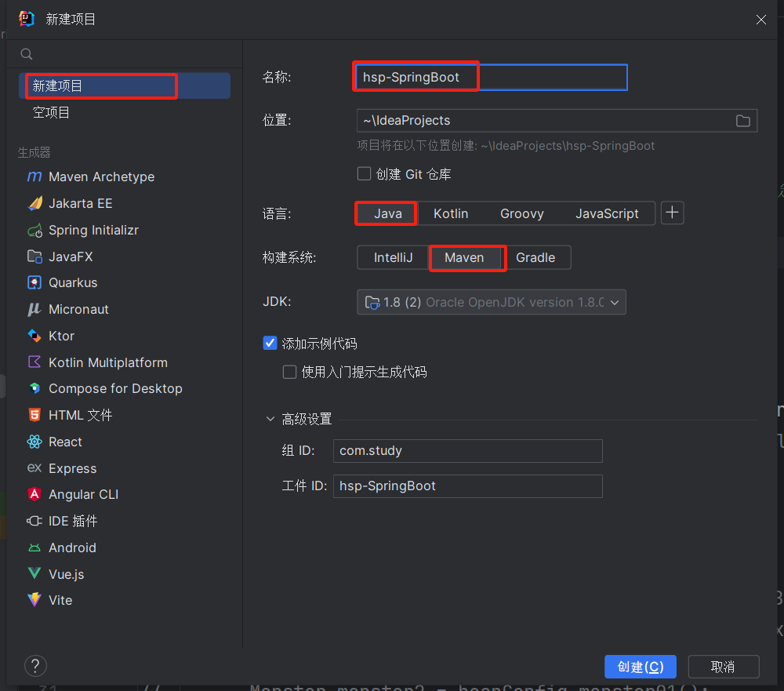Choose Gradle as the build system
Screen dimensions: 784x691
pyautogui.click(x=535, y=258)
